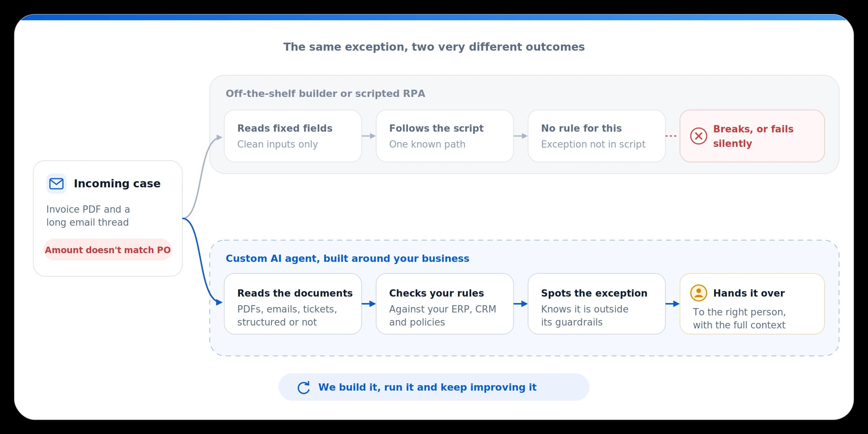This screenshot has height=434, width=868.
Task: Click the title "The same exception, two very different outcomes"
Action: click(434, 47)
